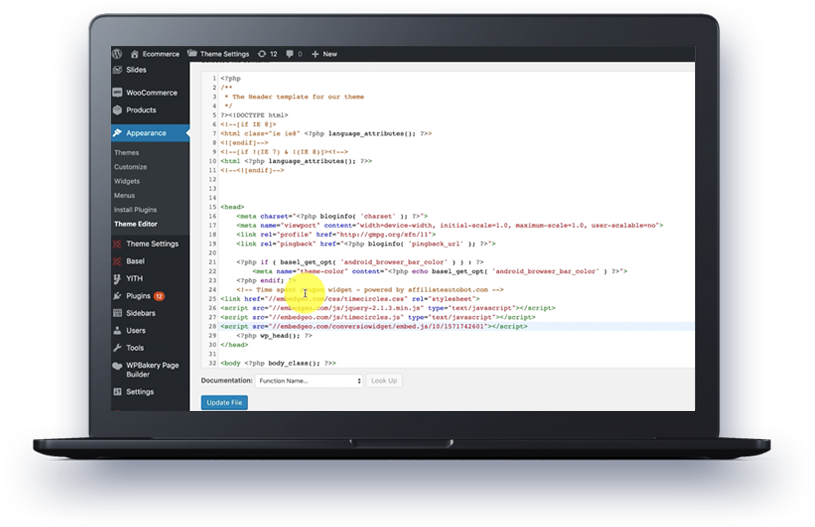Click '</head>' closing tag line 30

coord(234,345)
